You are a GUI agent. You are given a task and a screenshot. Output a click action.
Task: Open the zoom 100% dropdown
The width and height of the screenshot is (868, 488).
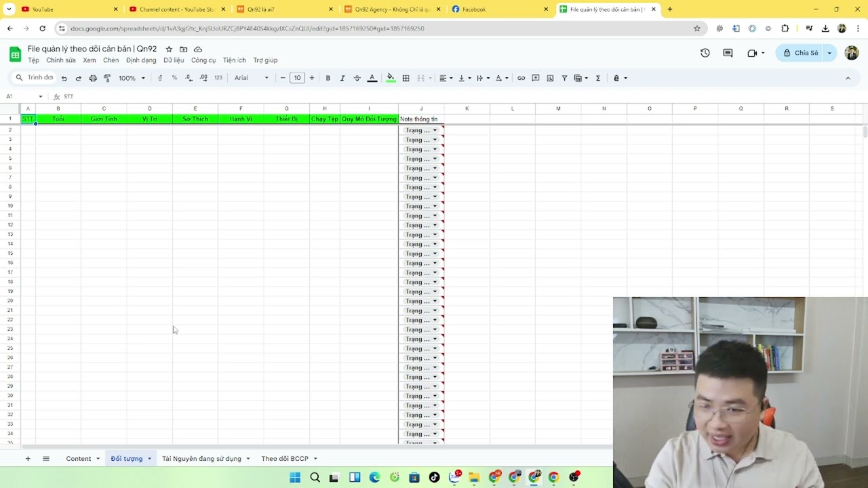132,78
